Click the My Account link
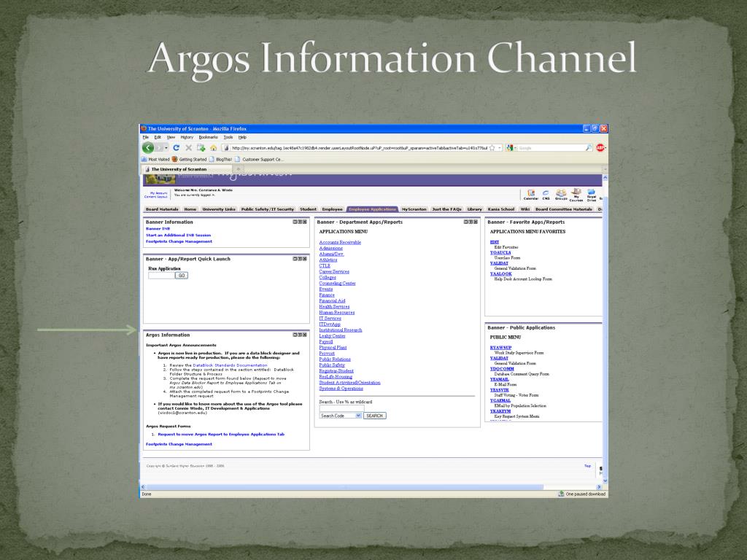The width and height of the screenshot is (747, 560). pyautogui.click(x=158, y=192)
